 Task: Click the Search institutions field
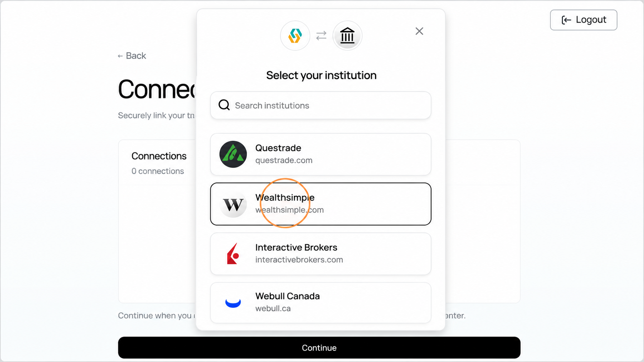[x=320, y=105]
